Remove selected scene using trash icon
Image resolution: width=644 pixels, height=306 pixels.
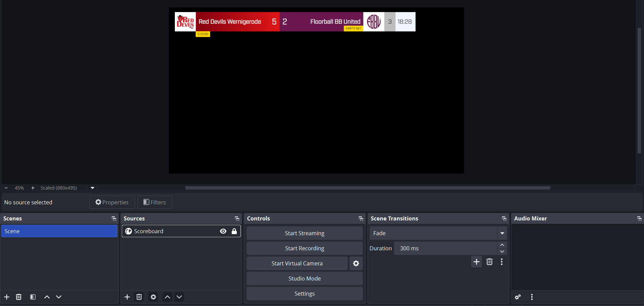coord(19,297)
